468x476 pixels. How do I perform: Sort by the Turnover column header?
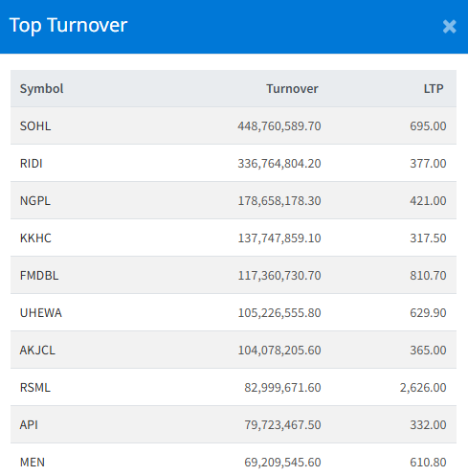tap(292, 89)
